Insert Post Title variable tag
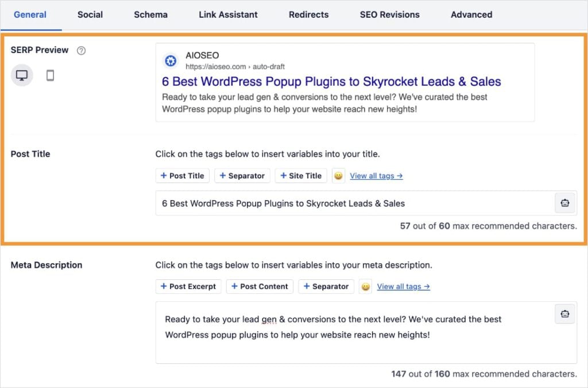 point(182,176)
